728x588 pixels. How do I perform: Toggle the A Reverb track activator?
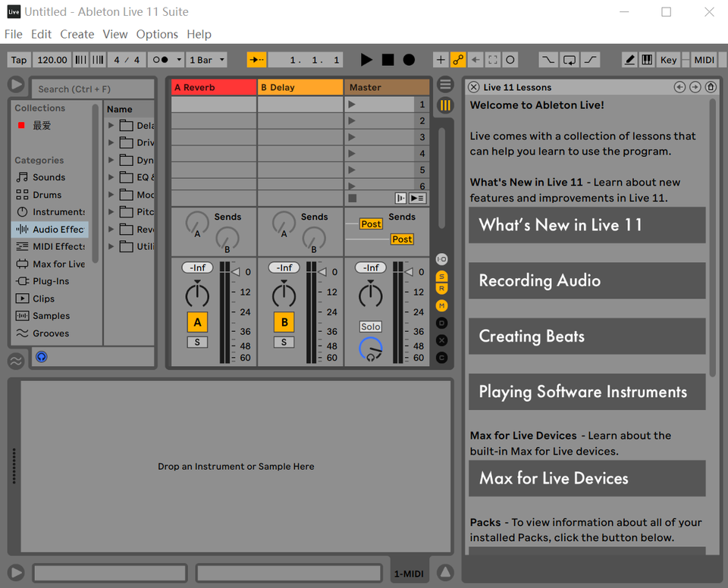(197, 322)
